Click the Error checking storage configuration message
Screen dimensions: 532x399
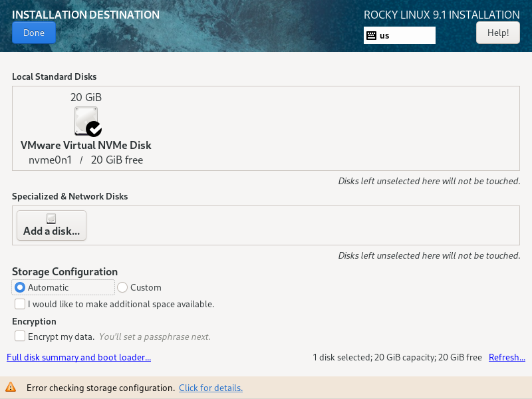pyautogui.click(x=101, y=388)
